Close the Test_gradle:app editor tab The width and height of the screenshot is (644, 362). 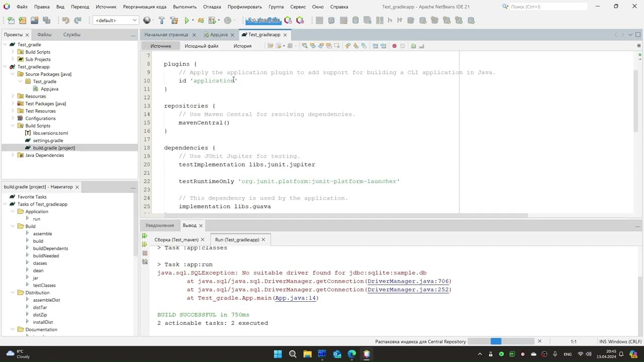point(285,35)
